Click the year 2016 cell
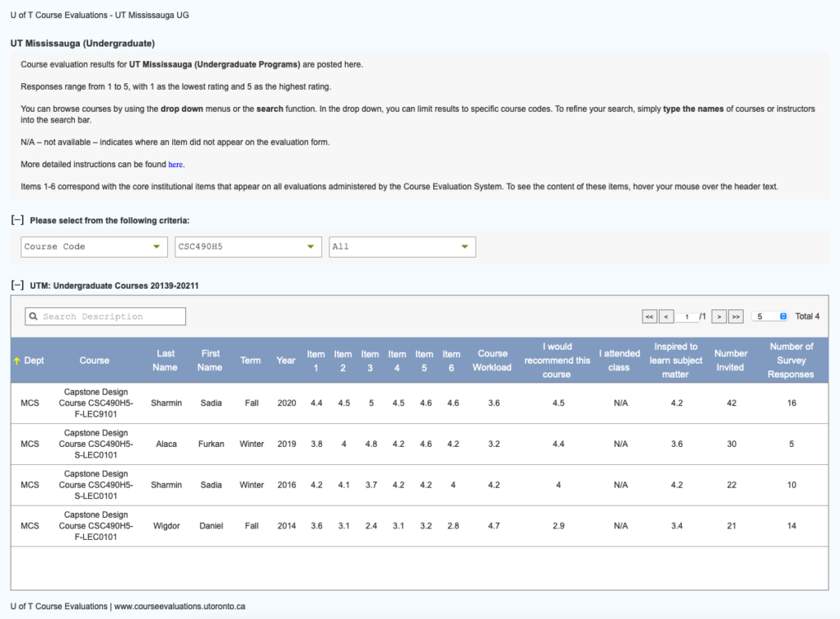The width and height of the screenshot is (840, 619). pos(286,485)
